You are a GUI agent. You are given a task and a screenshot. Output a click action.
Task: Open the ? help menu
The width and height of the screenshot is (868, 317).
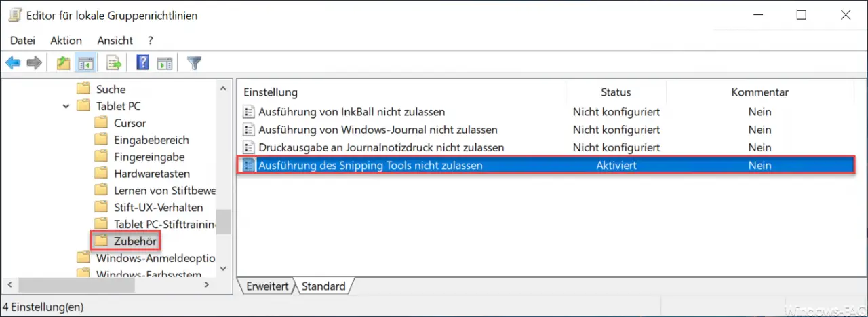(151, 41)
